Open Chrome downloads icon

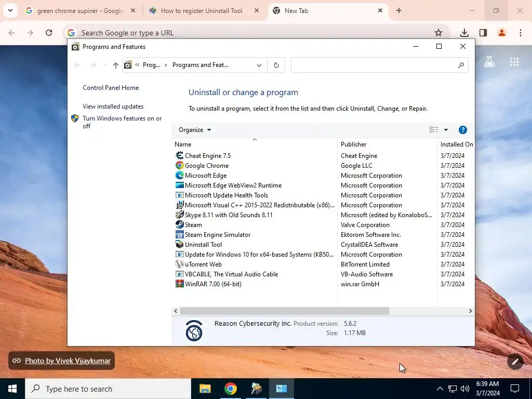point(464,33)
